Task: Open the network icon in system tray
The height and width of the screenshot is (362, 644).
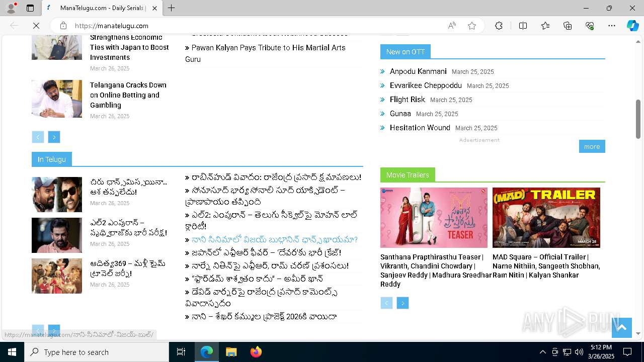Action: pyautogui.click(x=567, y=352)
